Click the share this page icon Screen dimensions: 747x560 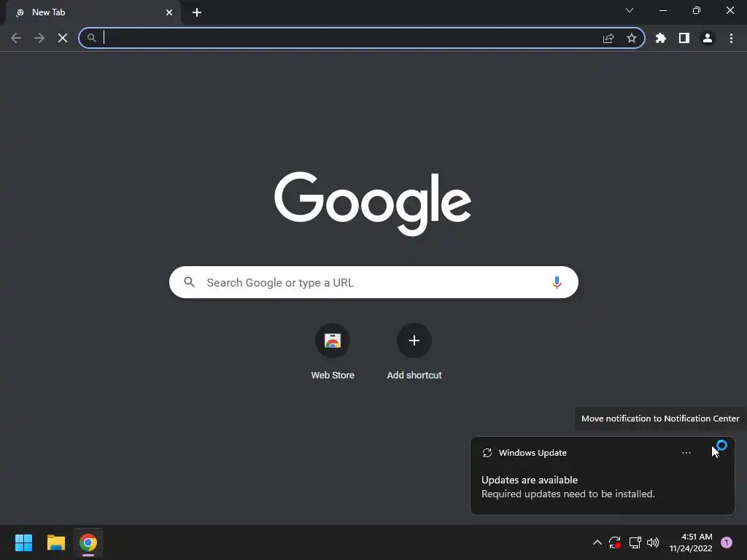[x=608, y=38]
